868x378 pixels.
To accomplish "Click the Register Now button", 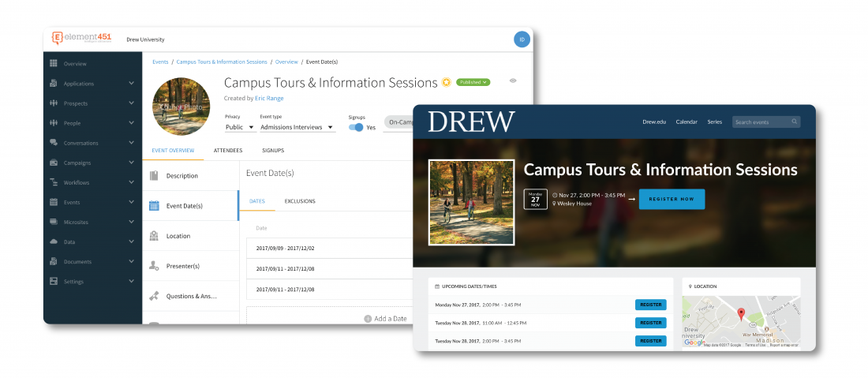I will tap(672, 199).
